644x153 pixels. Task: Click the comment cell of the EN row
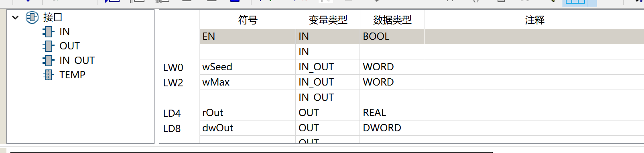(534, 37)
